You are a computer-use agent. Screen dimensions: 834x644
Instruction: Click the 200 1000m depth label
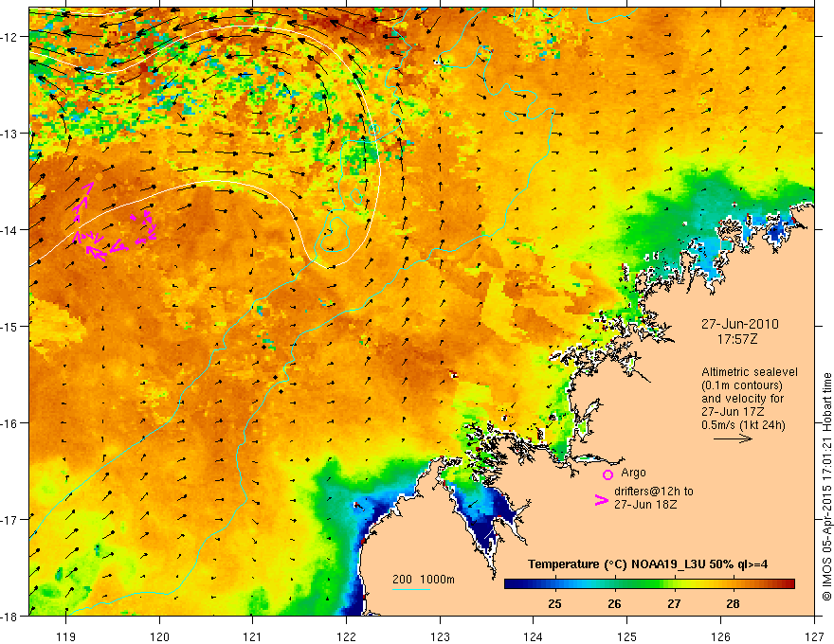(x=424, y=580)
